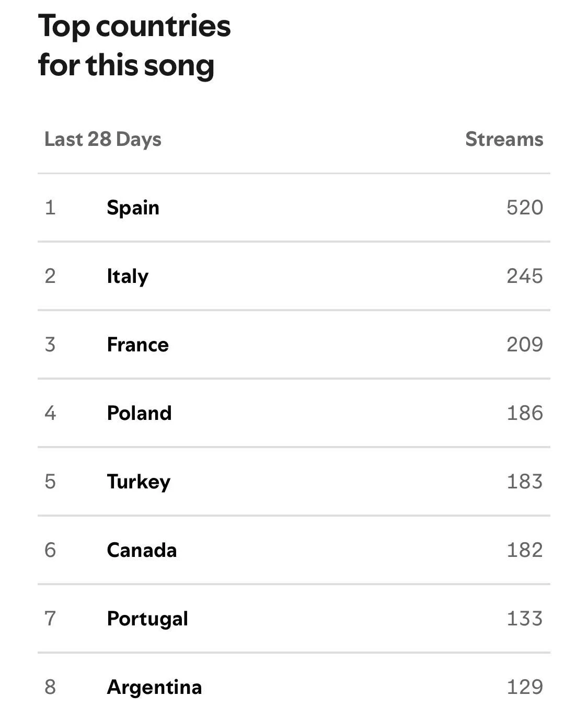
Task: Click the 186 streams number for Poland
Action: pos(524,413)
